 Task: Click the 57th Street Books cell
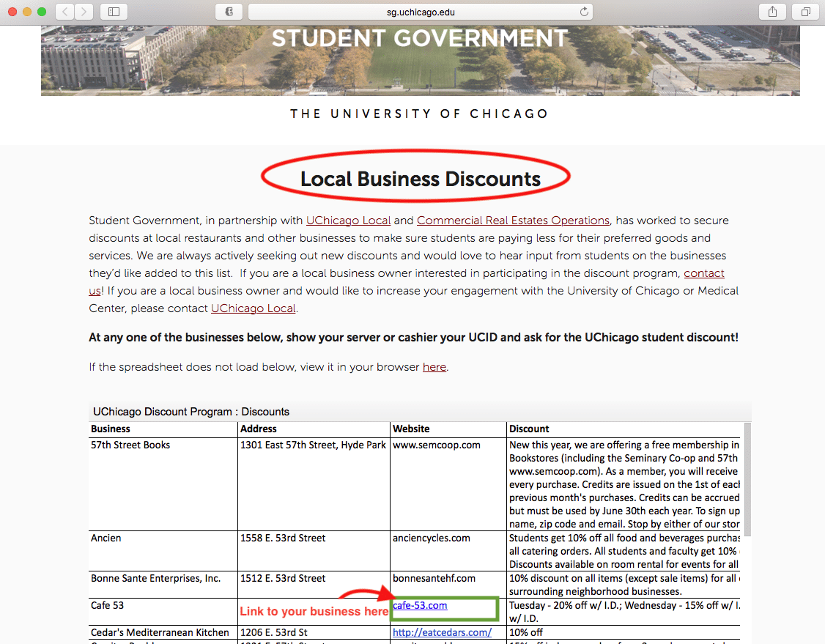[x=119, y=445]
